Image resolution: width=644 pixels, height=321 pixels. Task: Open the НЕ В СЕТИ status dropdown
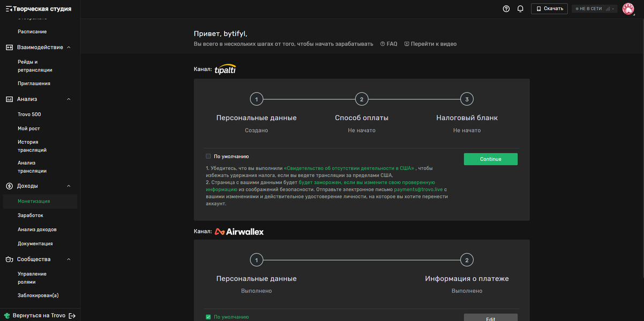click(596, 9)
